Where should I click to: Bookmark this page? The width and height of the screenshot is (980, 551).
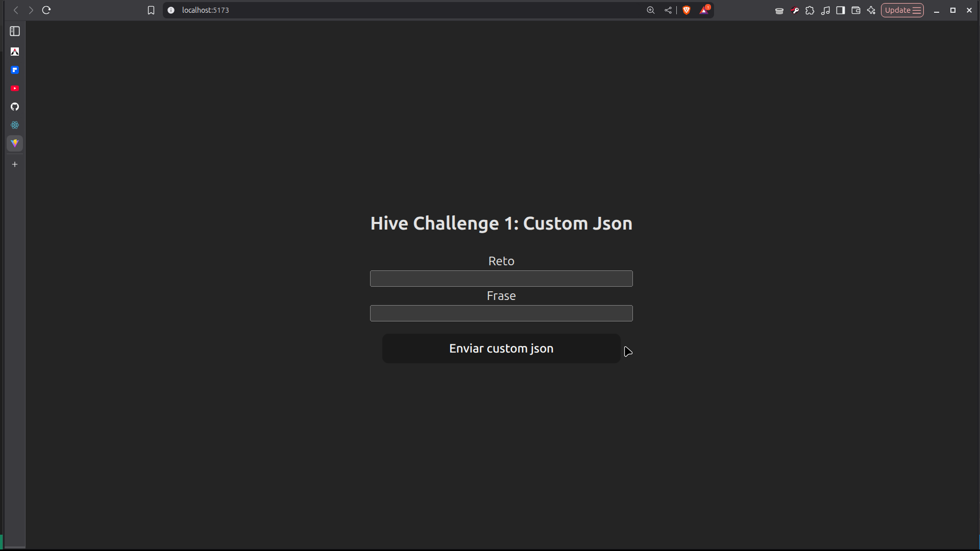151,10
